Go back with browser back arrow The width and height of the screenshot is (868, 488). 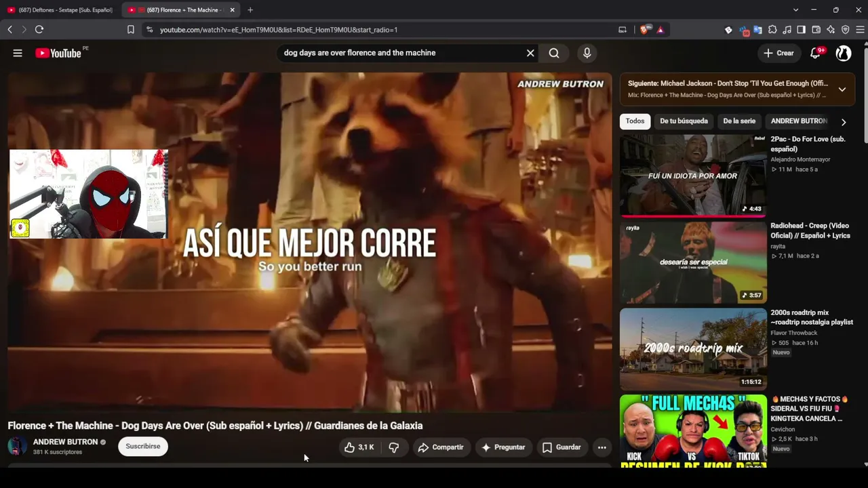[x=10, y=30]
